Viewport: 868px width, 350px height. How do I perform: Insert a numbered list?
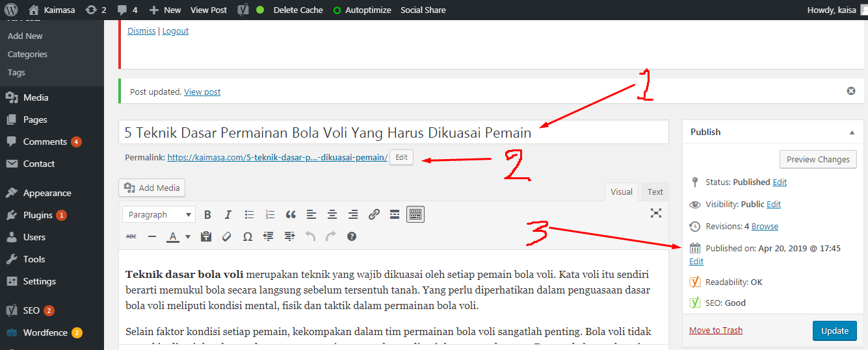[270, 214]
